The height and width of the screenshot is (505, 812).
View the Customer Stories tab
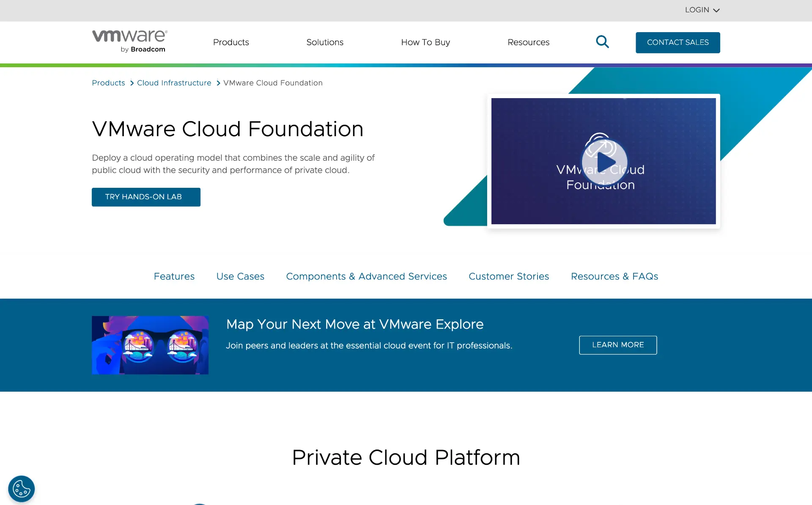(509, 276)
